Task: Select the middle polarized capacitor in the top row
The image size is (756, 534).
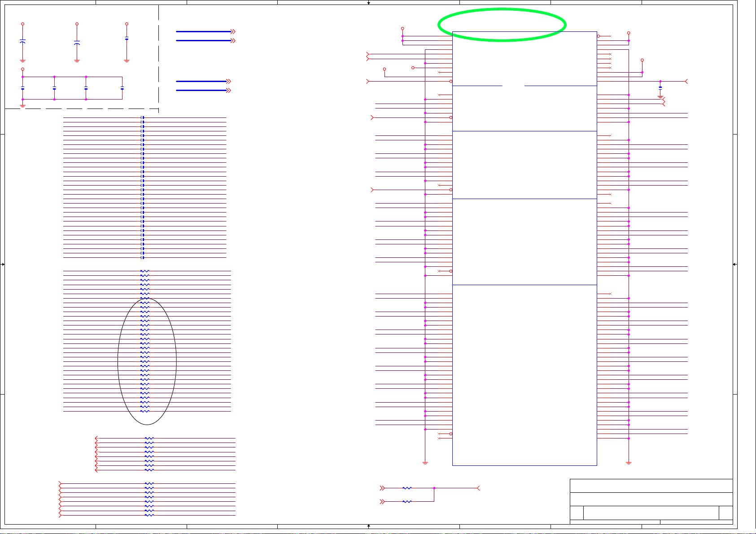Action: point(77,43)
